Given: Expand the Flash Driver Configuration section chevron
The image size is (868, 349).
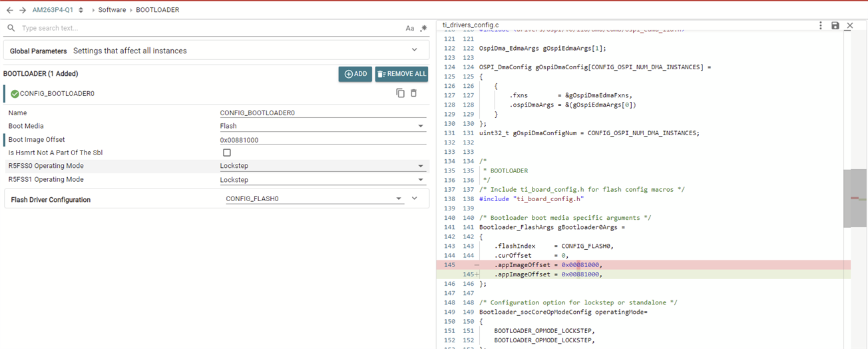Looking at the screenshot, I should point(415,198).
